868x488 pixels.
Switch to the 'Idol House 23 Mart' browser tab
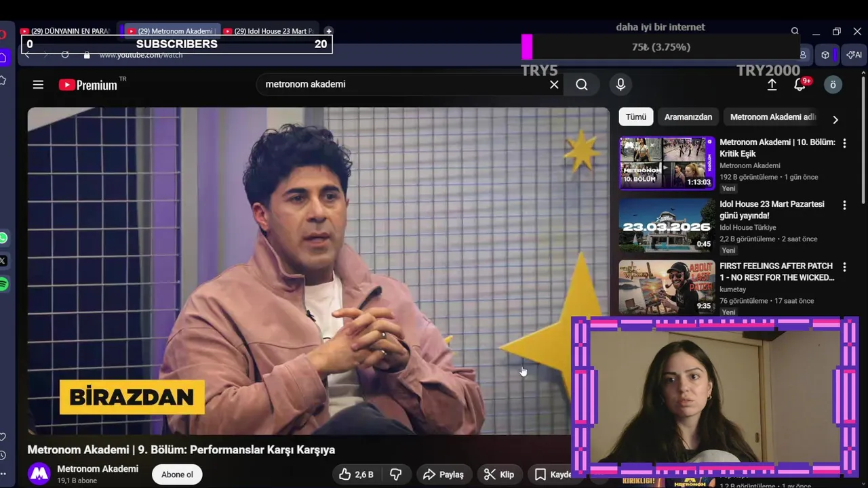point(269,31)
